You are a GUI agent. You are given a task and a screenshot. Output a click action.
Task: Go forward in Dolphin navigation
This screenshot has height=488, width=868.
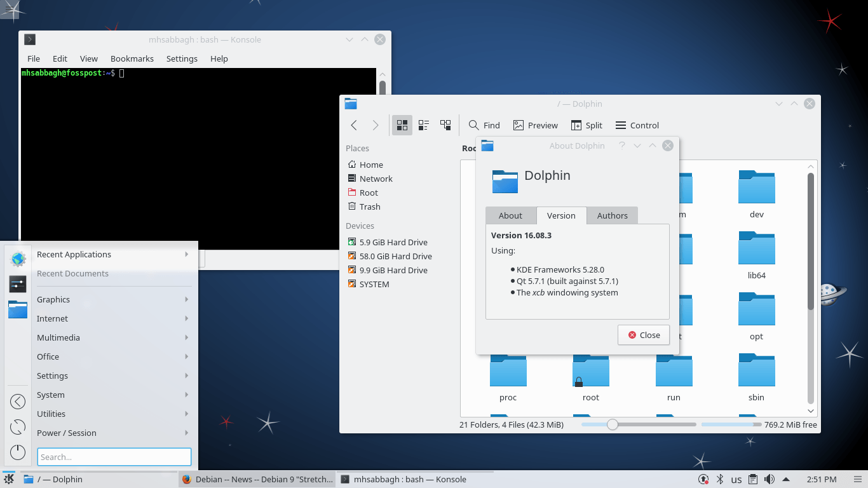376,125
